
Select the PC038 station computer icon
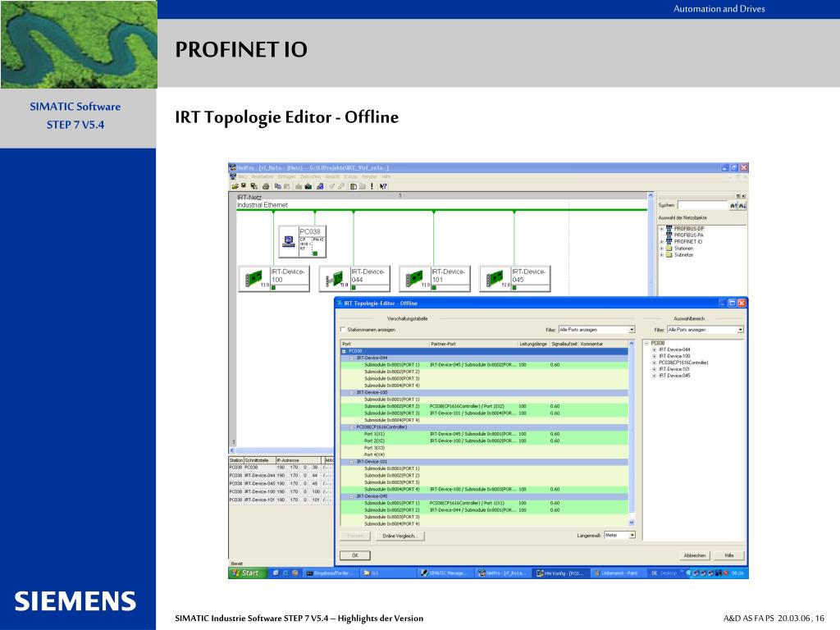(288, 242)
